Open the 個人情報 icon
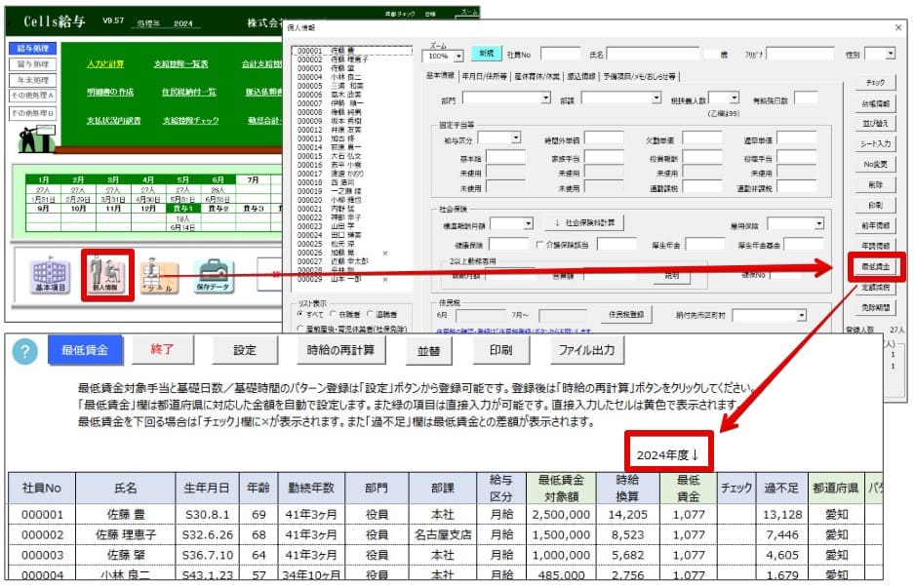The height and width of the screenshot is (588, 915). point(106,275)
